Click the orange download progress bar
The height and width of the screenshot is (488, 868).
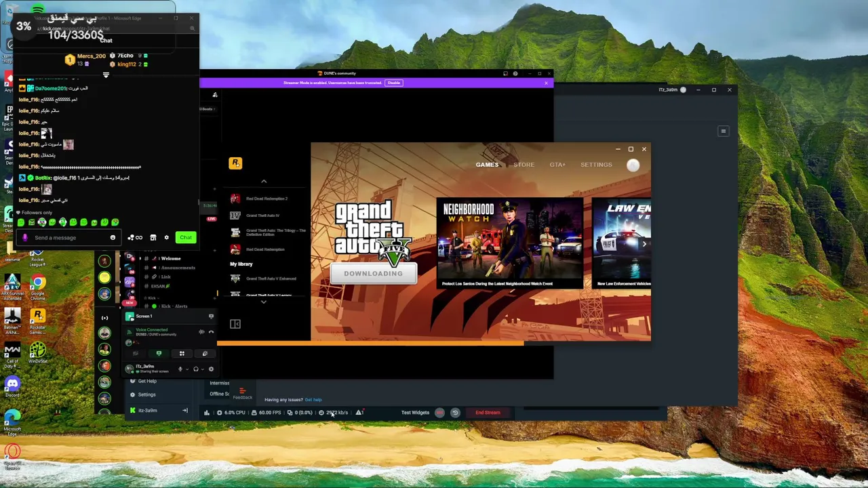(x=370, y=344)
